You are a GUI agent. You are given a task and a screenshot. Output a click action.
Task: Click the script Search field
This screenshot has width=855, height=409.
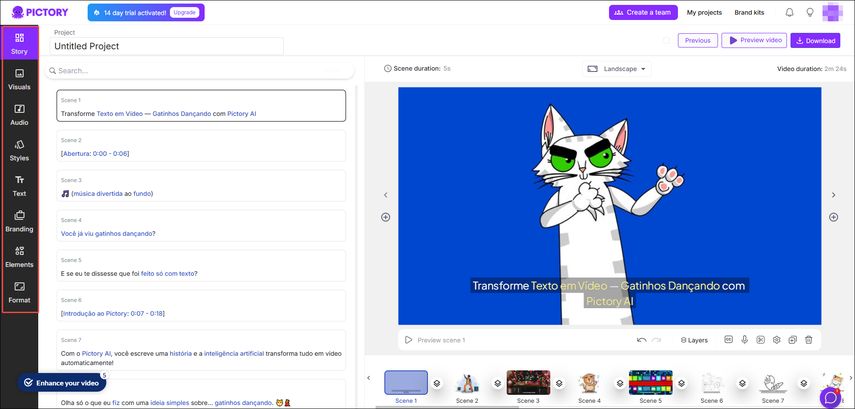point(200,70)
